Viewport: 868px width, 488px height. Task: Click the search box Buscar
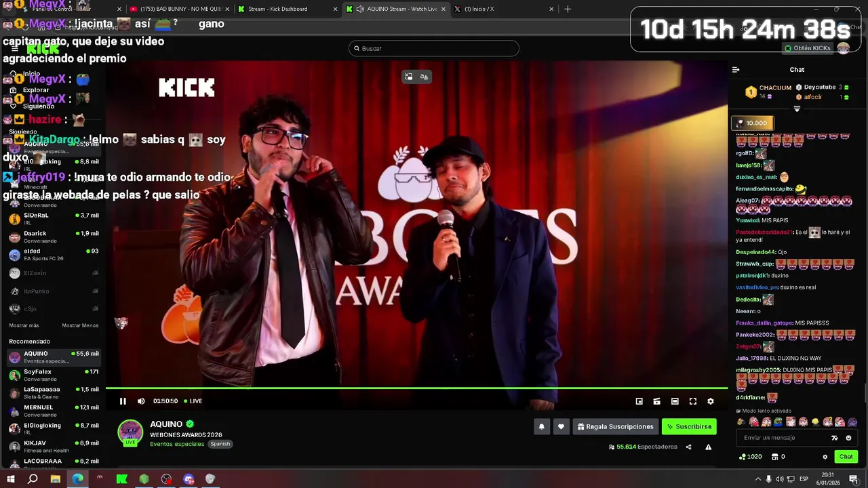pos(434,48)
